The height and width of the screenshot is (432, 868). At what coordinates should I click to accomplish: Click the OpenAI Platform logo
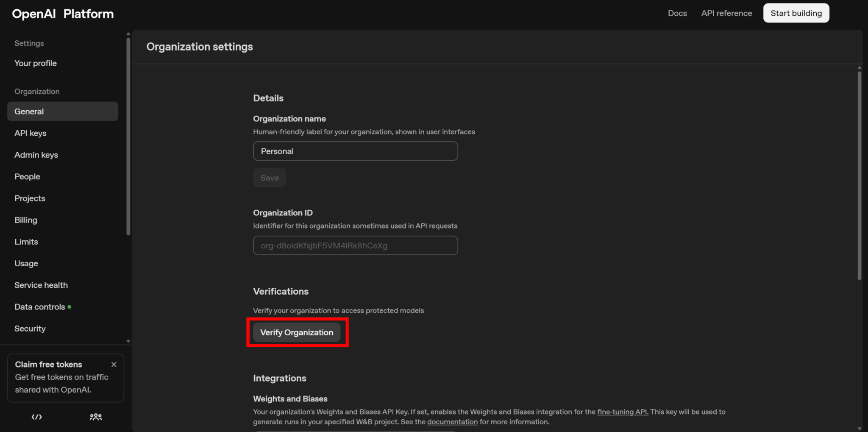click(x=63, y=14)
